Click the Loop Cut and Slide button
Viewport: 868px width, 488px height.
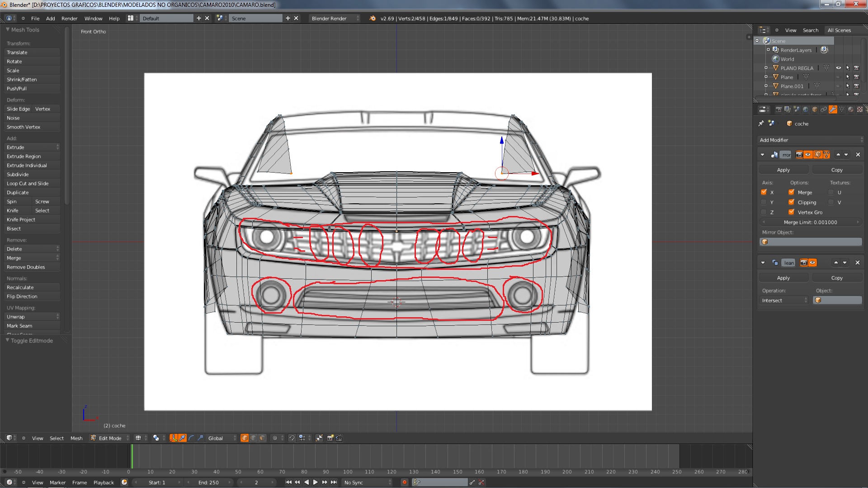[x=28, y=183]
